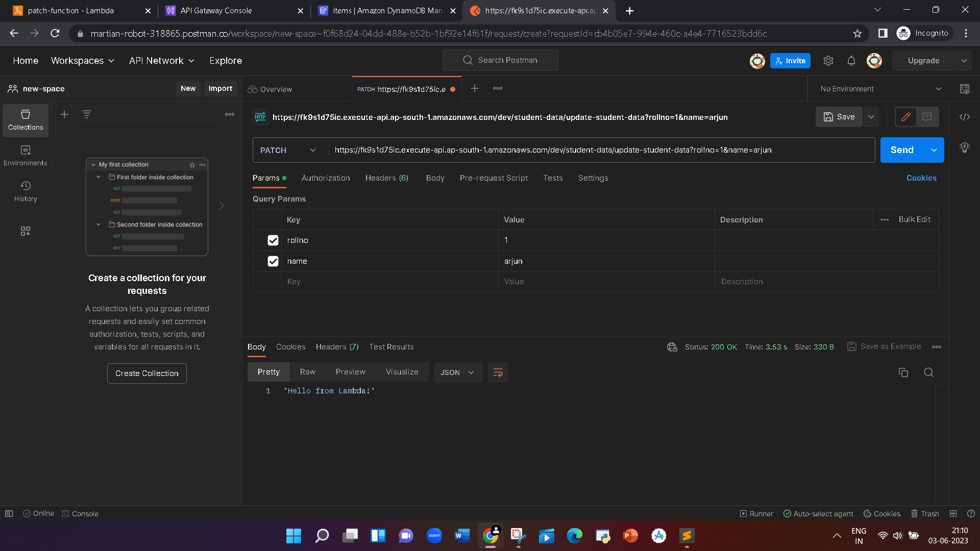Image resolution: width=980 pixels, height=551 pixels.
Task: Expand the Send button arrow options
Action: 934,150
